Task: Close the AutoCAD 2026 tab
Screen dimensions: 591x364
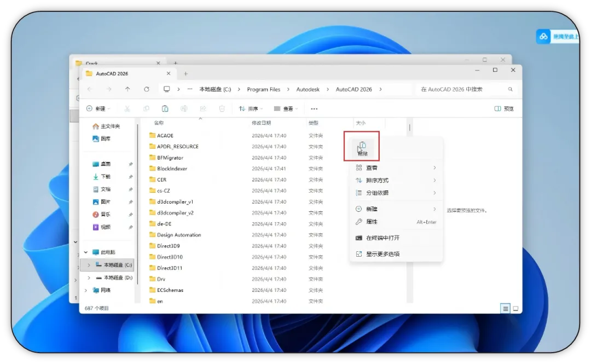Action: [x=169, y=73]
